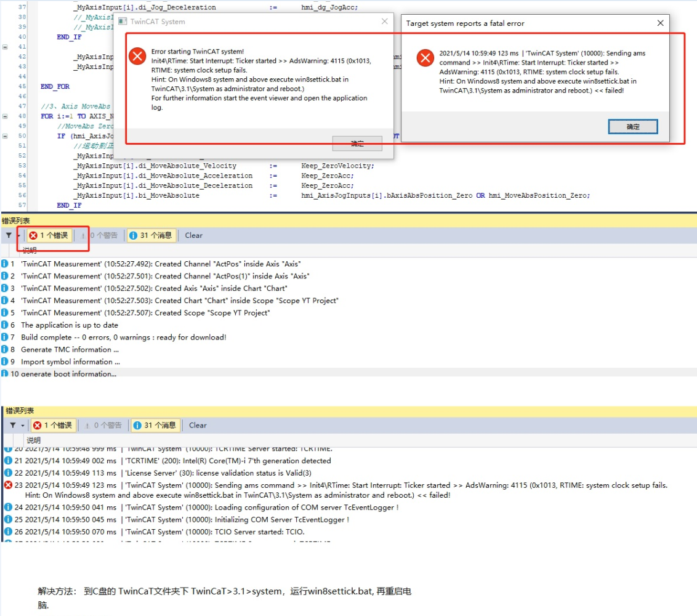This screenshot has height=616, width=697.
Task: Toggle the 31 个消息 filter in lower error list
Action: click(x=155, y=425)
